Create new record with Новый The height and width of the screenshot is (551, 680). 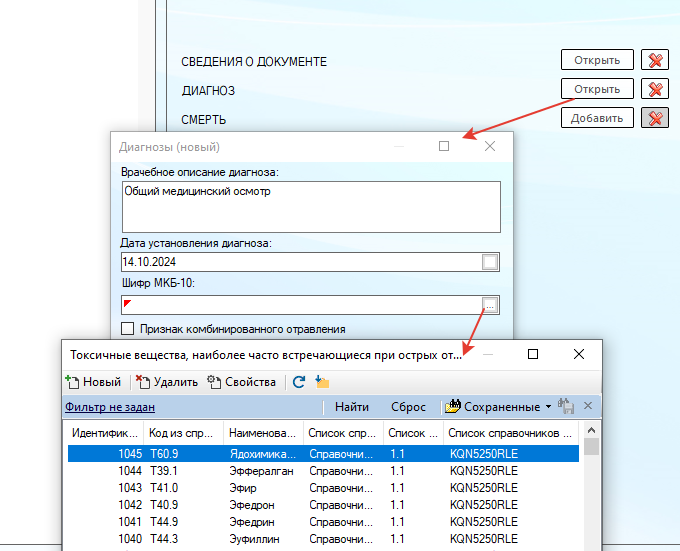point(93,382)
